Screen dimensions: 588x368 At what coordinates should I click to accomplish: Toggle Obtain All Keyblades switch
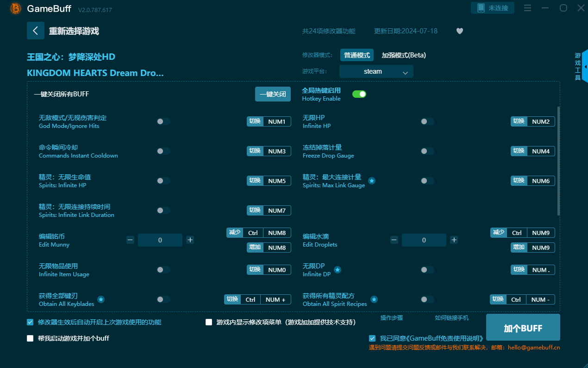coord(163,299)
